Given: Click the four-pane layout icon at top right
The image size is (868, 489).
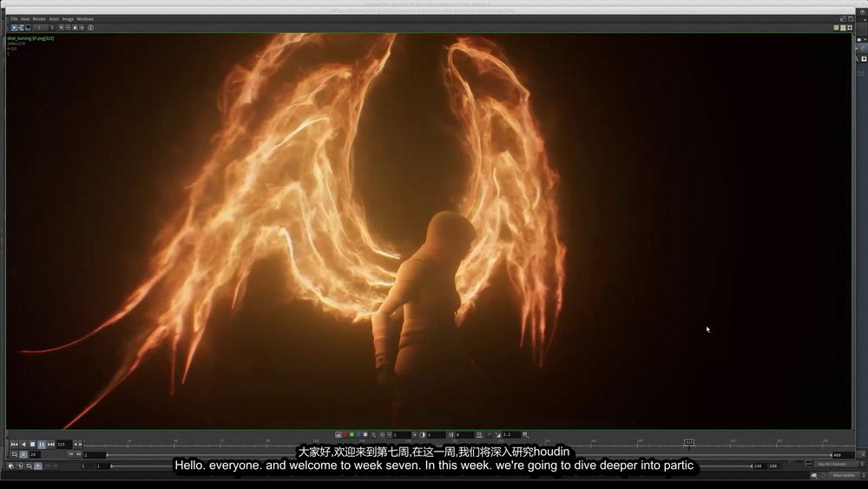Looking at the screenshot, I should click(843, 27).
